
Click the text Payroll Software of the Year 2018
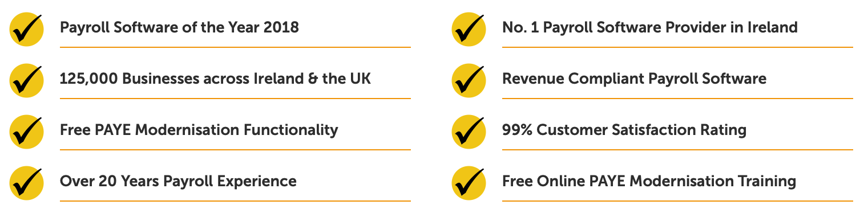(179, 27)
